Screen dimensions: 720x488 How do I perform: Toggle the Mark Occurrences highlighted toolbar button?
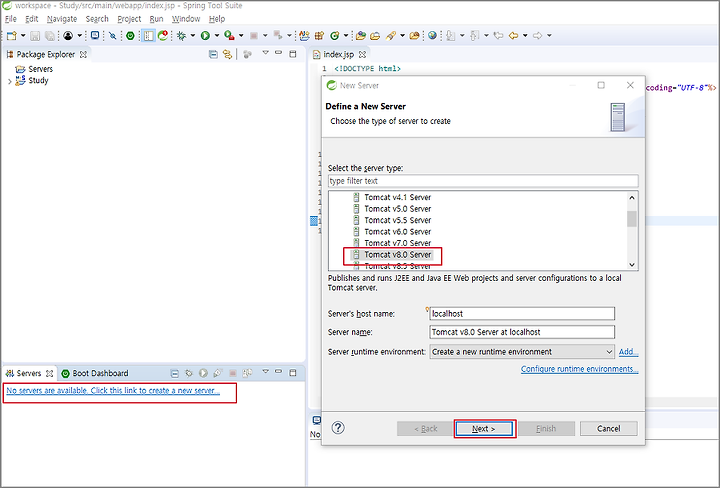pos(148,35)
